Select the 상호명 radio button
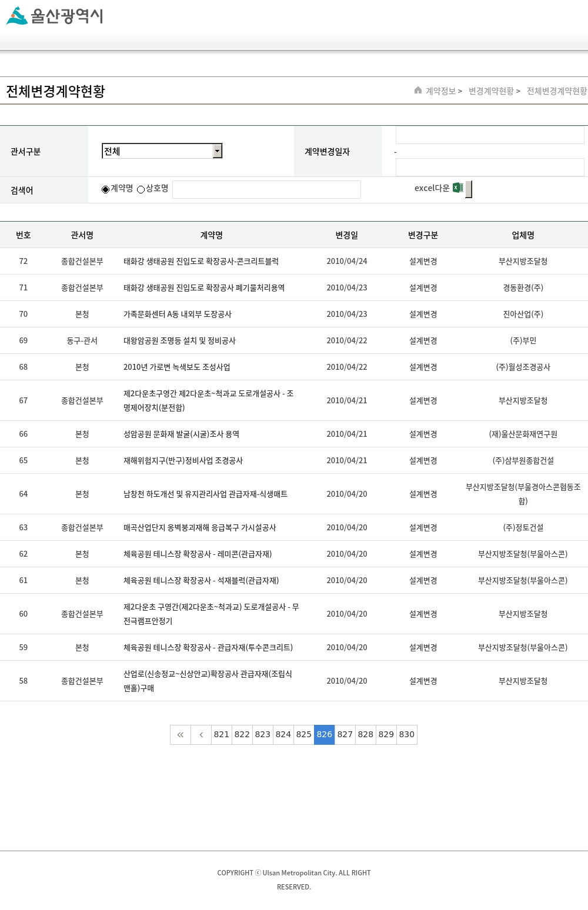Image resolution: width=588 pixels, height=910 pixels. pyautogui.click(x=141, y=189)
